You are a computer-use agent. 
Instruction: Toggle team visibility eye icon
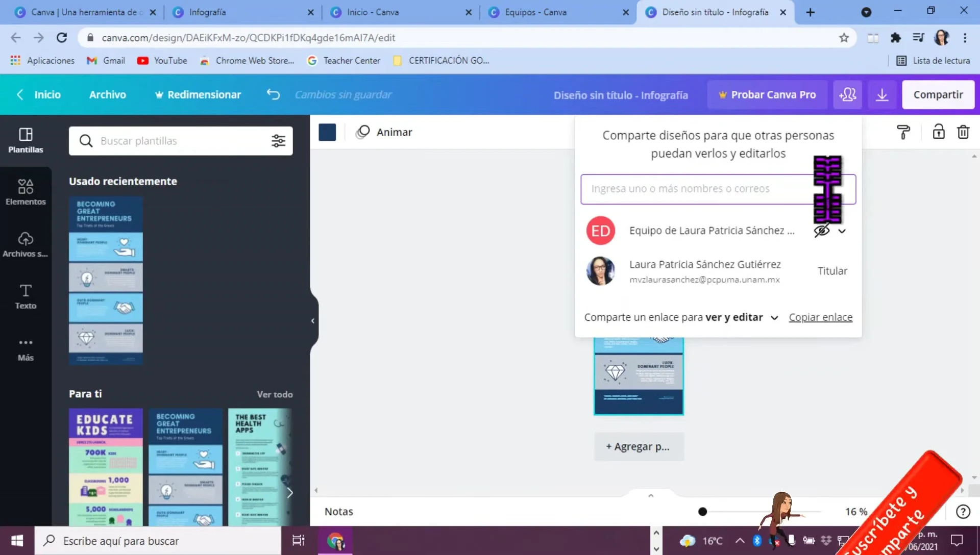pos(821,231)
